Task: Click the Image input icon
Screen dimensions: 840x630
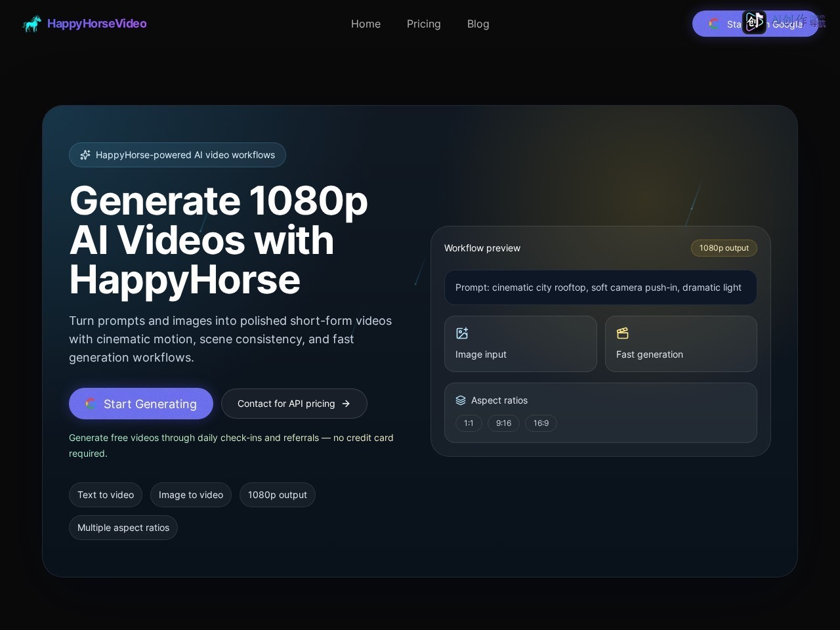Action: pyautogui.click(x=462, y=333)
